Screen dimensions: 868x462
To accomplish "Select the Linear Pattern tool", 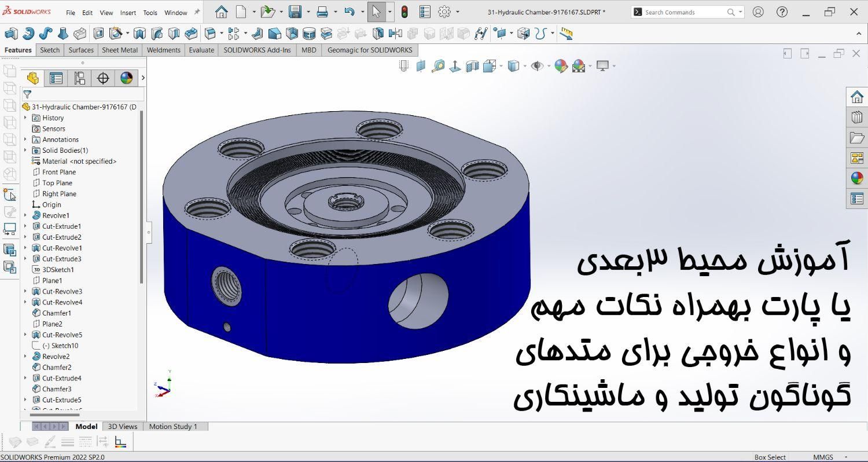I will tap(234, 34).
